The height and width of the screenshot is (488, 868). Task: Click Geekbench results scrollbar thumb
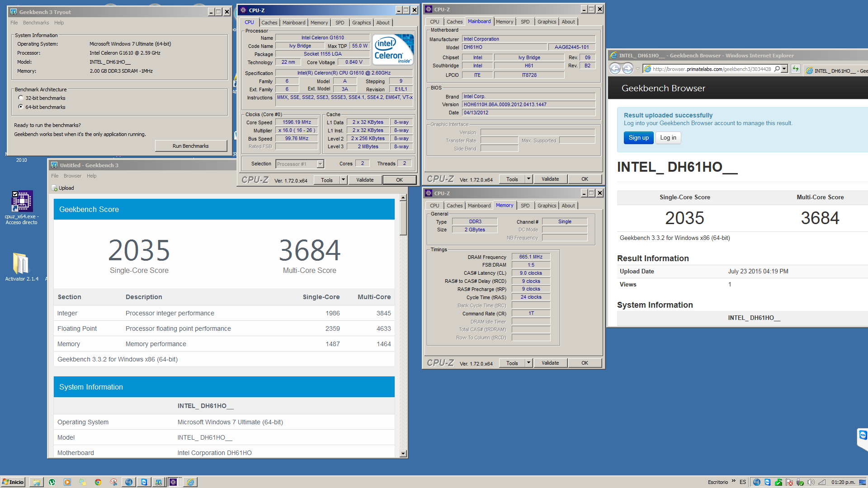(x=403, y=219)
